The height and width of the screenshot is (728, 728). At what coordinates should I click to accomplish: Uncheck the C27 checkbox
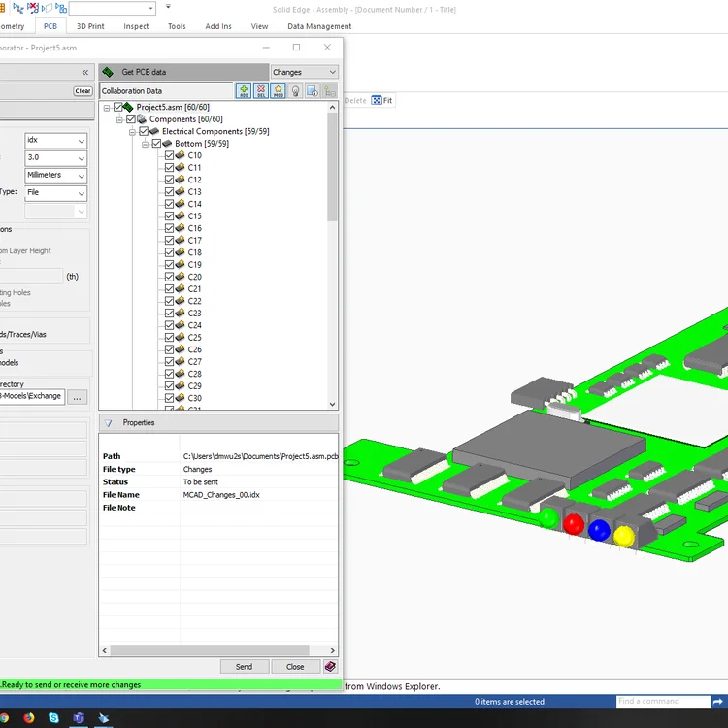pyautogui.click(x=170, y=361)
